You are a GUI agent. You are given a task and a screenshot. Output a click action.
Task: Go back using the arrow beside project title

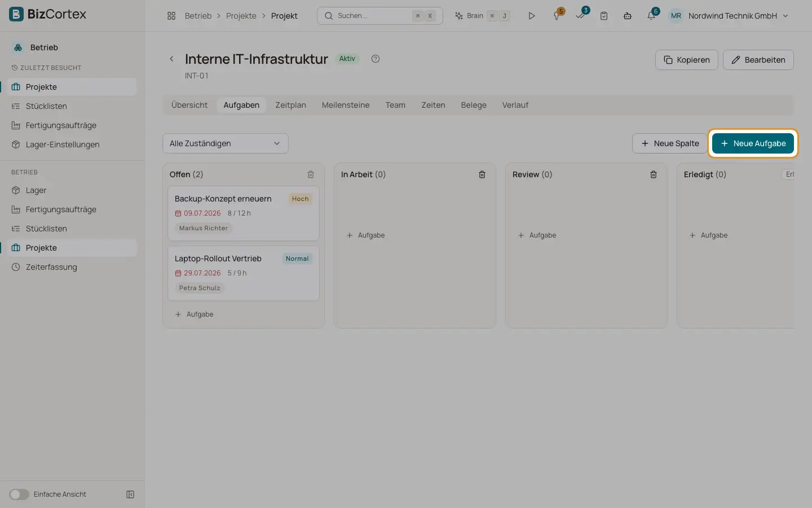171,59
